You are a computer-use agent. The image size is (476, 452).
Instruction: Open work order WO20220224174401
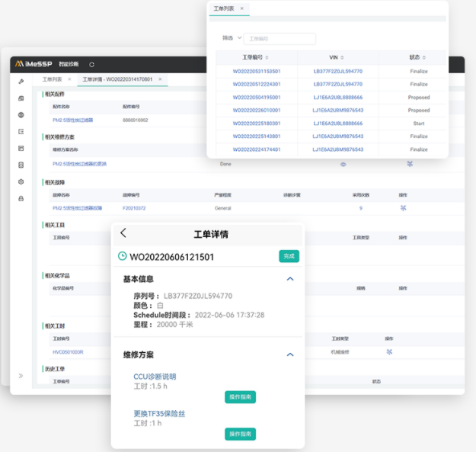pyautogui.click(x=257, y=149)
